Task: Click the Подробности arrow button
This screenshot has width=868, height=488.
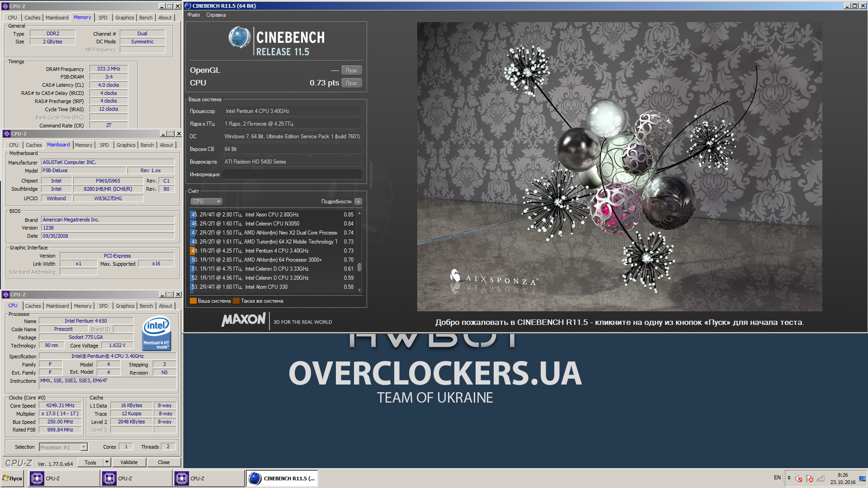Action: click(x=359, y=202)
